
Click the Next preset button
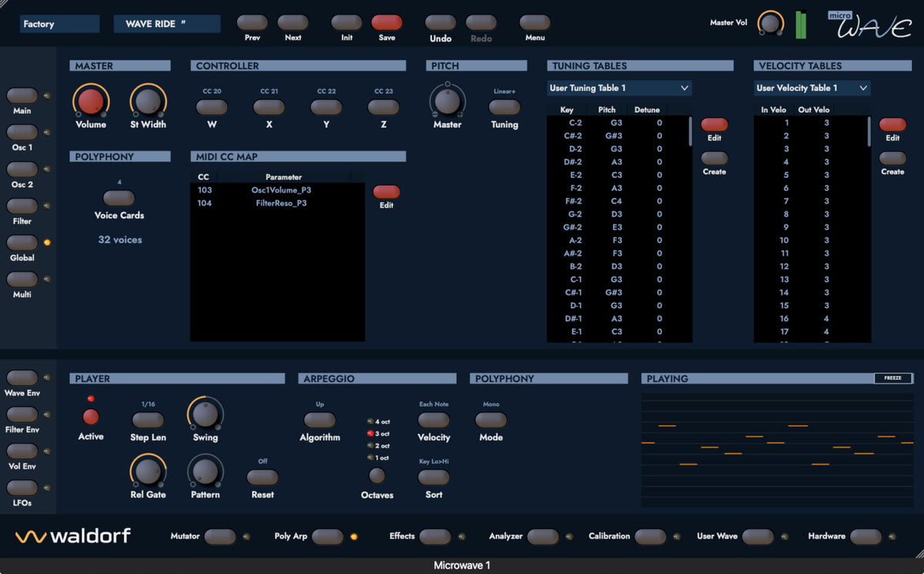pos(293,23)
